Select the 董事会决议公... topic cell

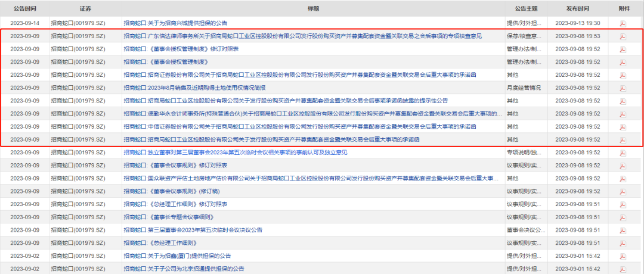pos(526,230)
